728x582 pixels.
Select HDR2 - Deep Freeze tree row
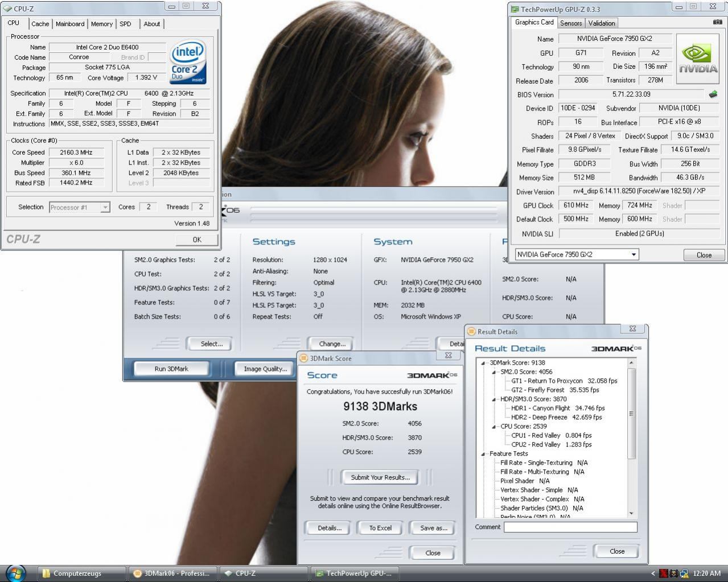[x=556, y=418]
